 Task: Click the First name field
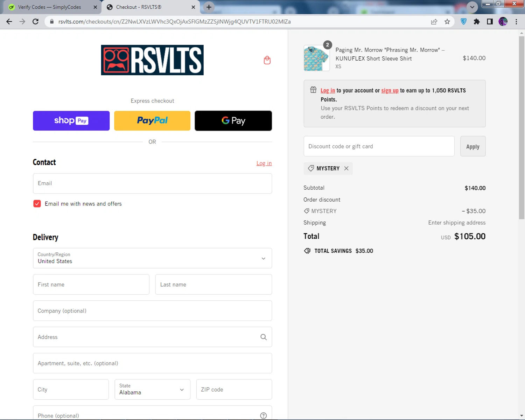point(91,285)
